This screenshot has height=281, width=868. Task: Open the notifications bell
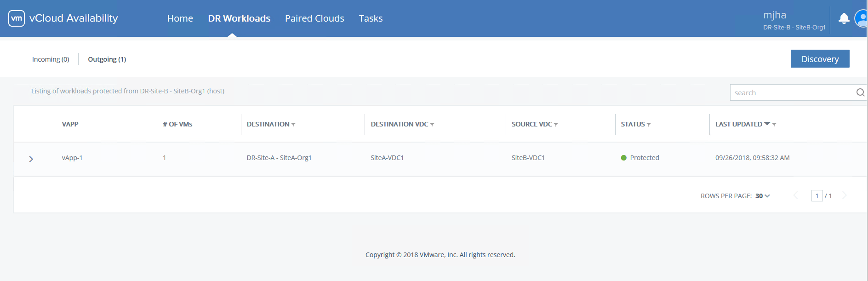[x=844, y=18]
